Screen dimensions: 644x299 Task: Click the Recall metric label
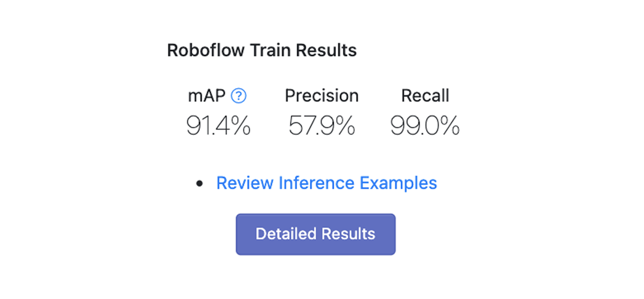pyautogui.click(x=425, y=96)
